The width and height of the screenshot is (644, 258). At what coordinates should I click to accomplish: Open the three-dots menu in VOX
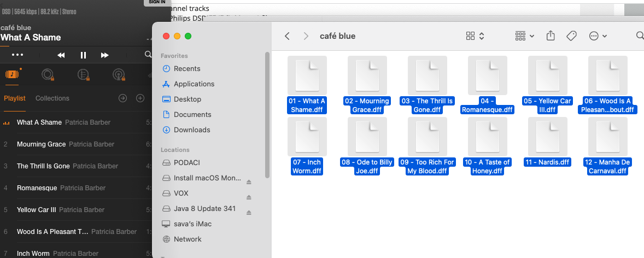18,55
